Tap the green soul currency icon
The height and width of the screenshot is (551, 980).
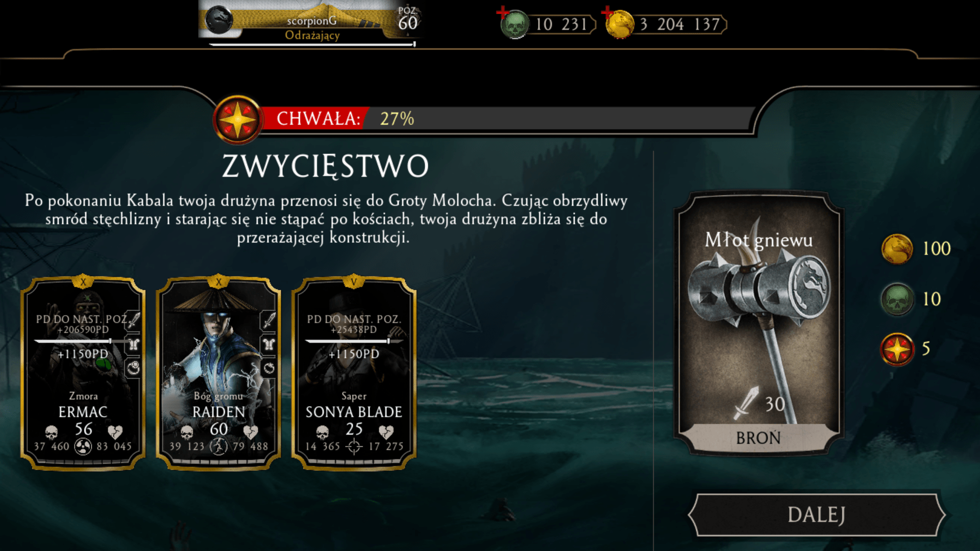pyautogui.click(x=515, y=24)
